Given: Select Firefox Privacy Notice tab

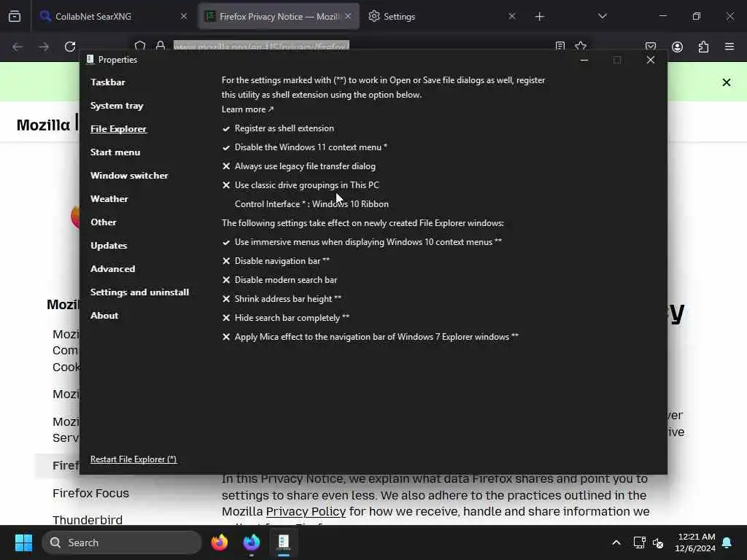Looking at the screenshot, I should (x=279, y=16).
